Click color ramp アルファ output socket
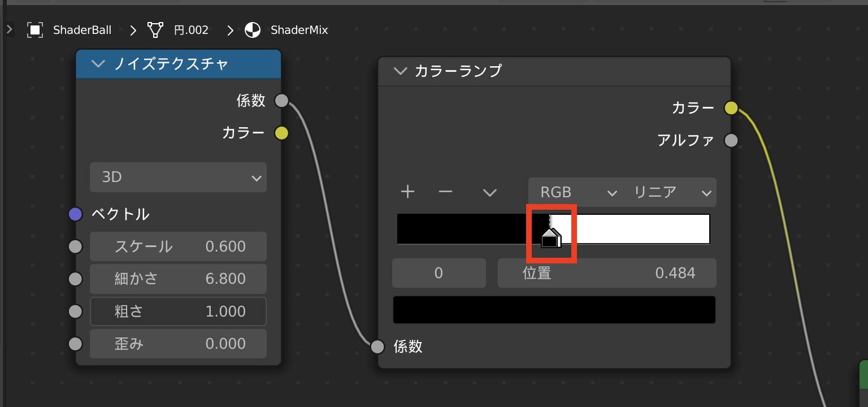868x407 pixels. pos(731,140)
